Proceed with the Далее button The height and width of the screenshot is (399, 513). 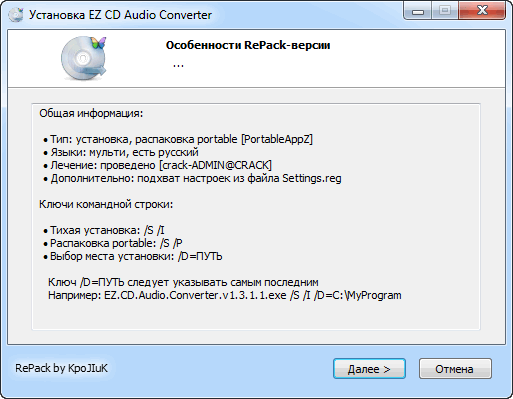(x=369, y=369)
